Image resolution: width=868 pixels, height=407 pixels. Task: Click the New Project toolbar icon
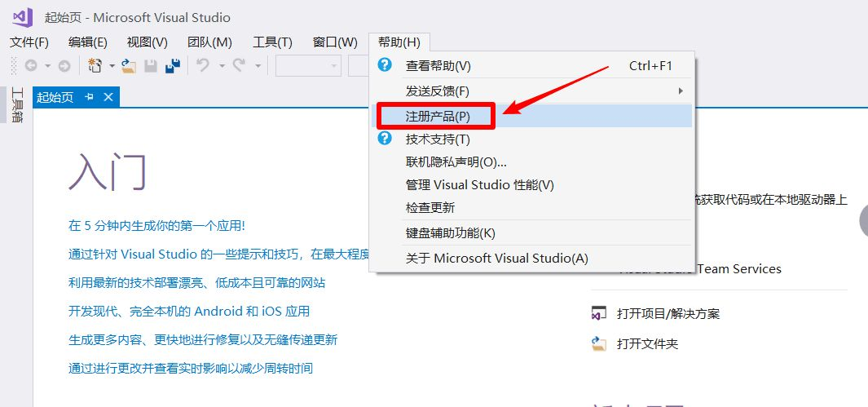tap(95, 66)
